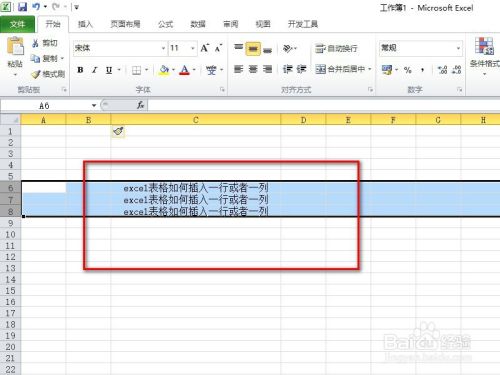
Task: Open the font size 11 dropdown
Action: tap(193, 49)
